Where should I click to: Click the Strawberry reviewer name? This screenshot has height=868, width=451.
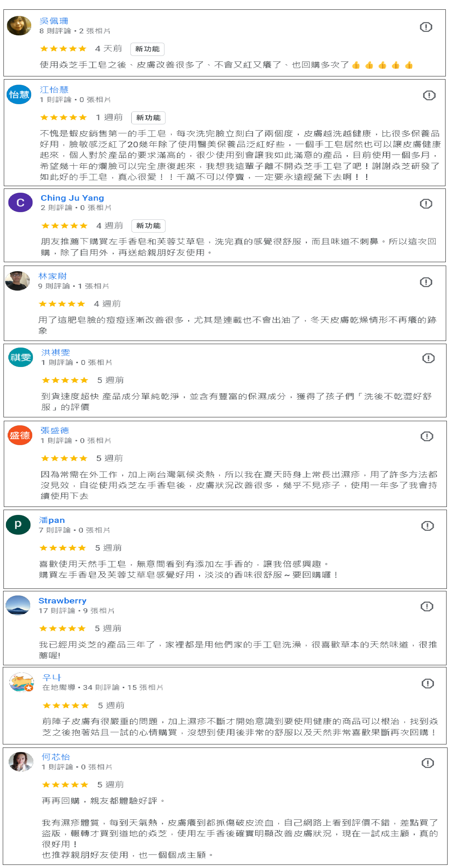62,601
